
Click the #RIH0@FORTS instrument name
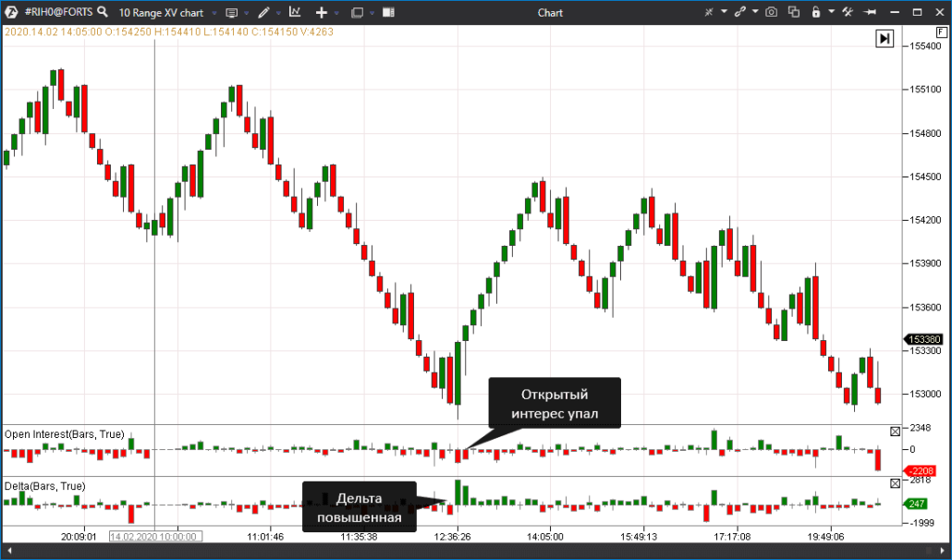pyautogui.click(x=58, y=12)
